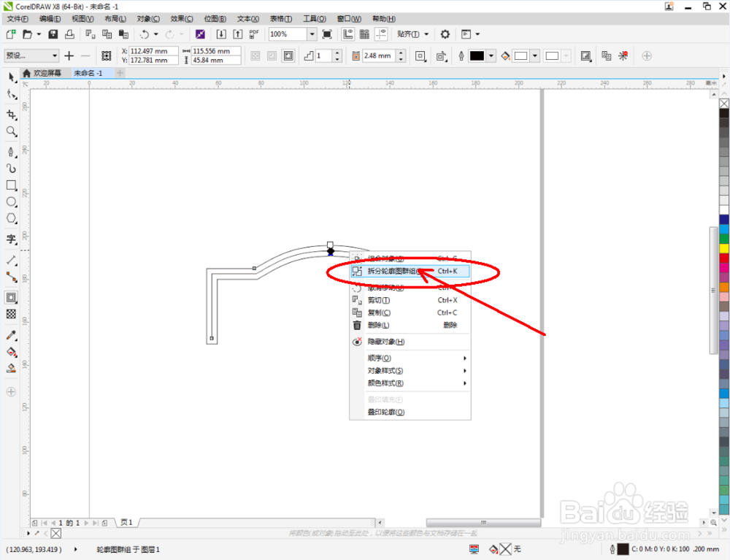Select the Color Eyedropper tool

click(x=12, y=335)
